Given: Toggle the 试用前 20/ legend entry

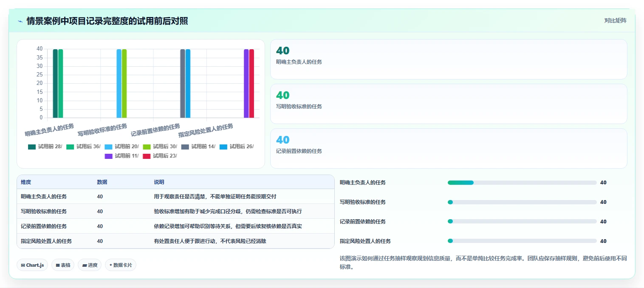Looking at the screenshot, I should [121, 147].
